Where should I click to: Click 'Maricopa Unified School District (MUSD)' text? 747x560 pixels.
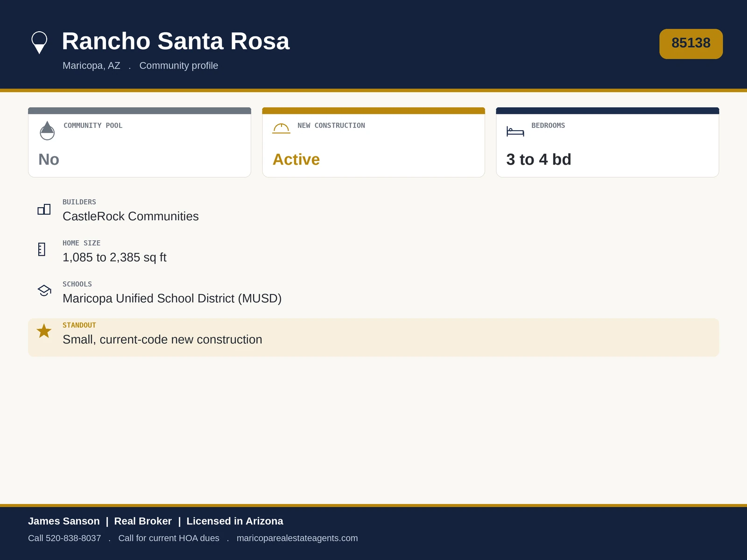[172, 299]
